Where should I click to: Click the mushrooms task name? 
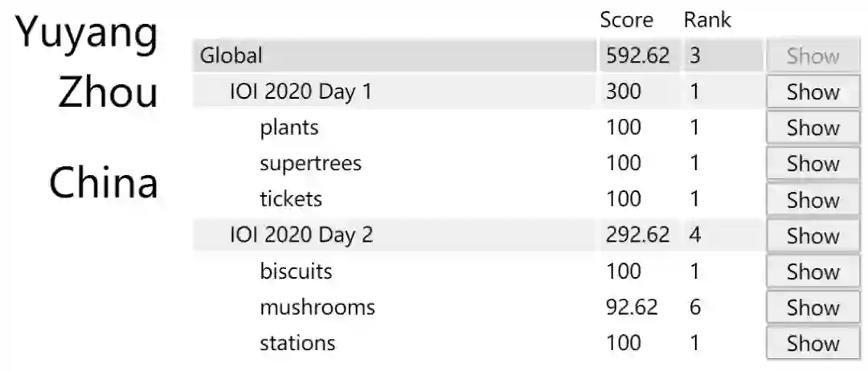317,308
